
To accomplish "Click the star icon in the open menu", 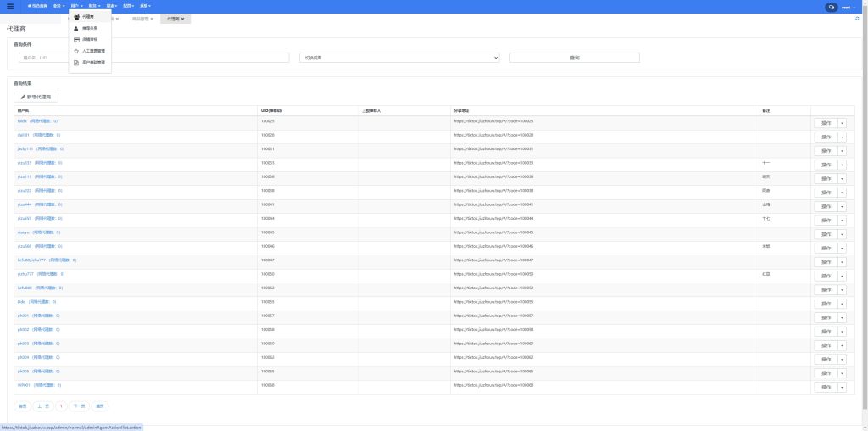I will tap(76, 51).
